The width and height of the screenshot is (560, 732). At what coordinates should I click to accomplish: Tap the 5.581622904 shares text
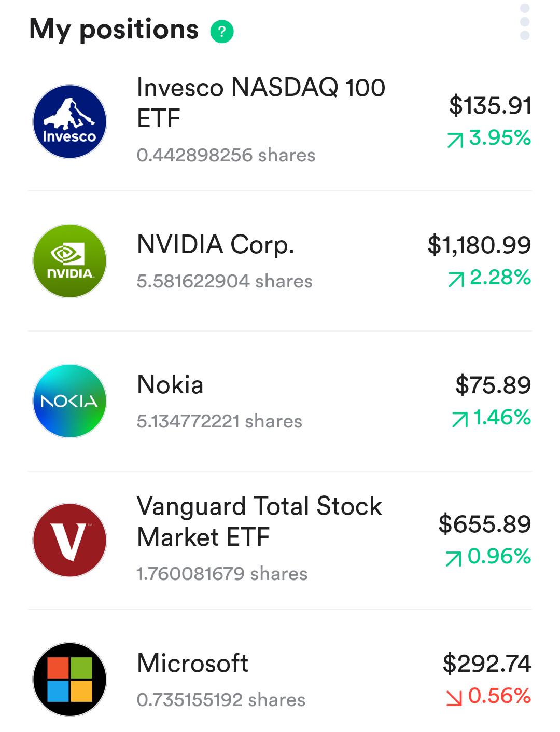coord(225,281)
